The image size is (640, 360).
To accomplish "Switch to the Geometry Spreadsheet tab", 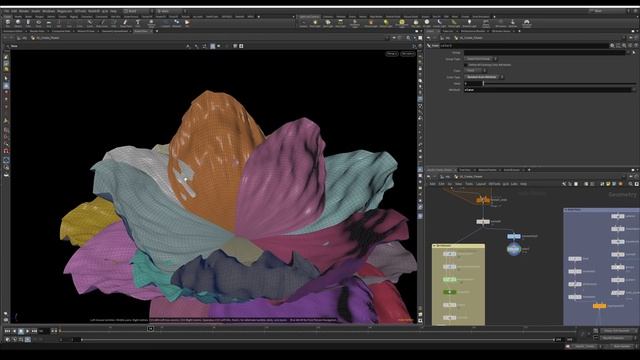I will point(115,31).
